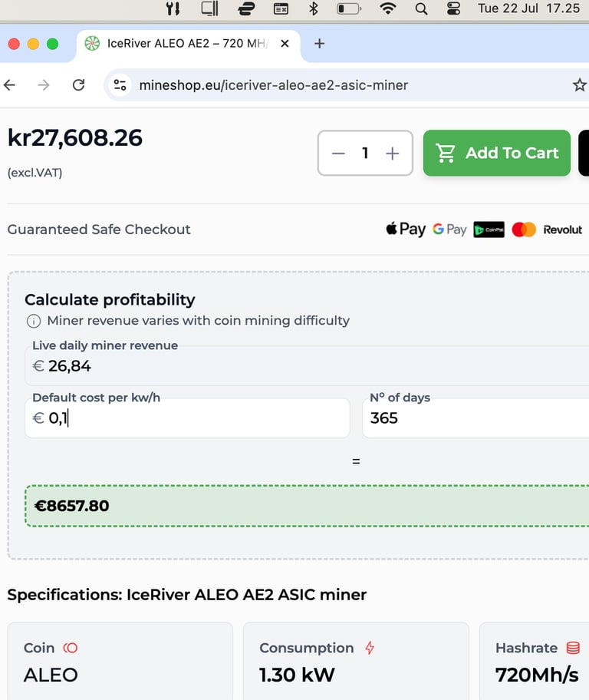
Task: Click the €8657.80 profit result
Action: (x=71, y=506)
